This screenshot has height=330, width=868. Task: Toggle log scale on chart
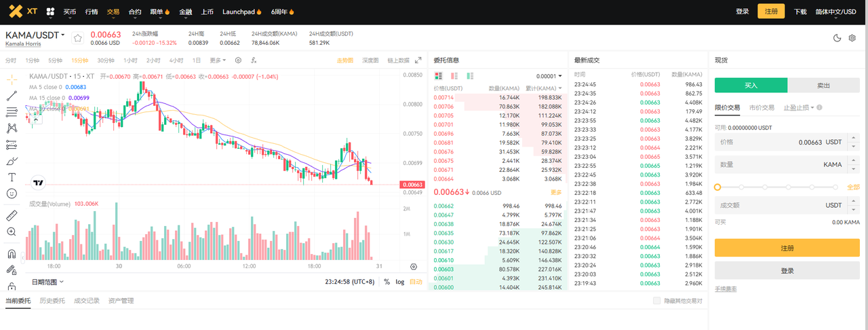click(x=400, y=282)
